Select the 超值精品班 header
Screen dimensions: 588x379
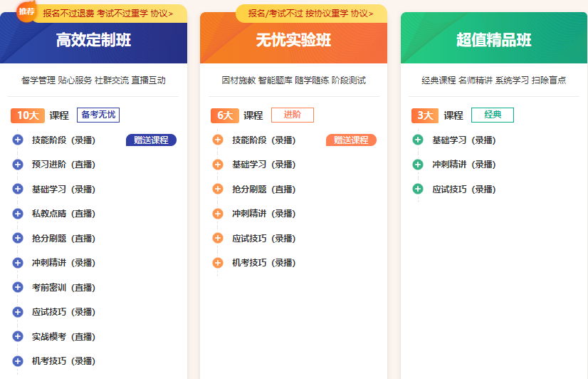coord(493,41)
